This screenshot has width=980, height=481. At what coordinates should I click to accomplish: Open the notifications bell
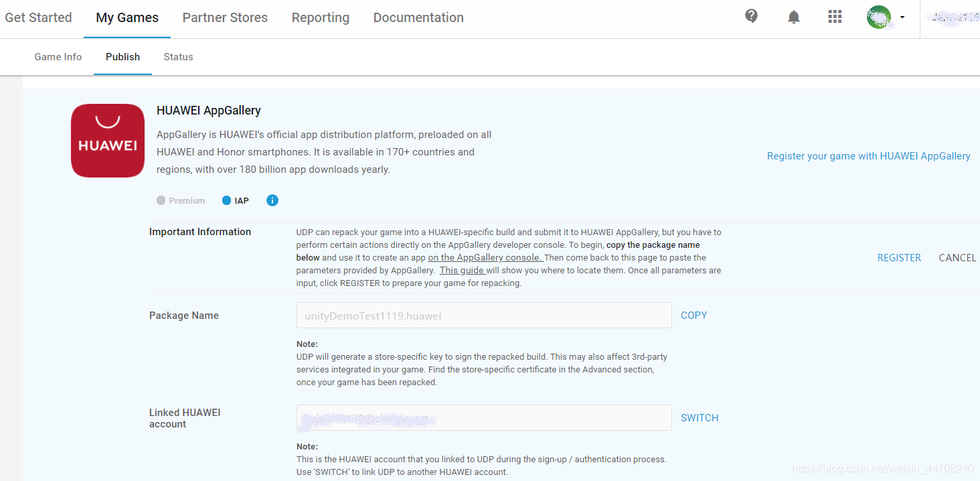[793, 17]
